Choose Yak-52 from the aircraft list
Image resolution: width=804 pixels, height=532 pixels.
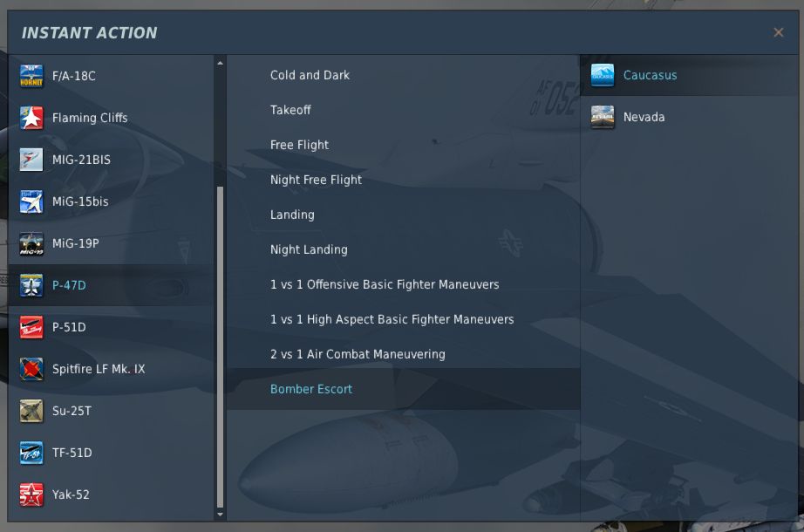112,494
